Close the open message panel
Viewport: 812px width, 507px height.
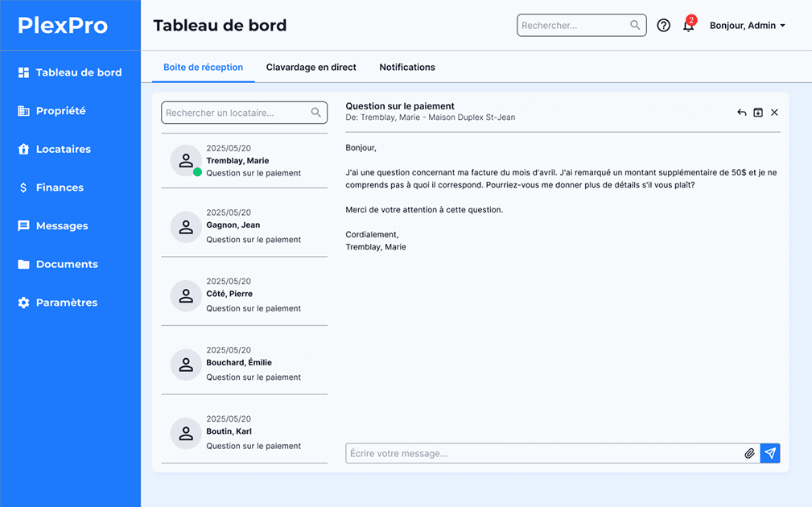click(774, 113)
